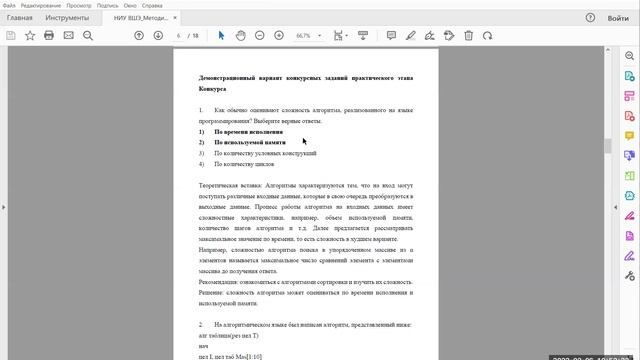
Task: Click the scrolling mode toolbar icon
Action: (x=363, y=36)
